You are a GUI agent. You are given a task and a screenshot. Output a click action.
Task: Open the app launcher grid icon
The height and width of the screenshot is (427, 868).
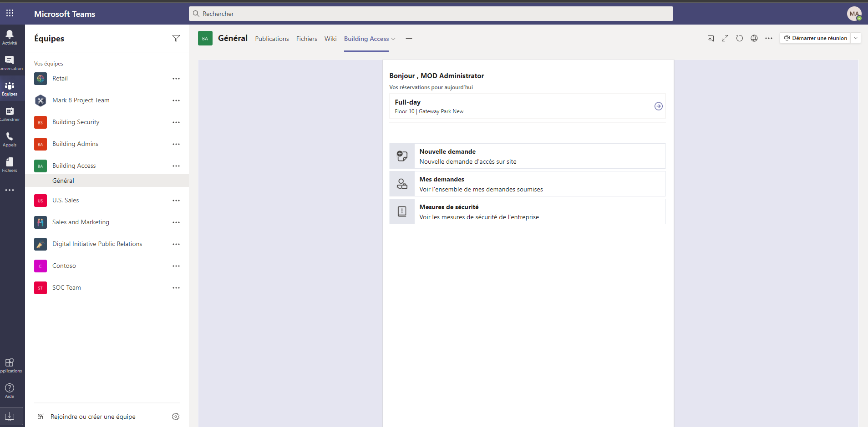(x=10, y=13)
